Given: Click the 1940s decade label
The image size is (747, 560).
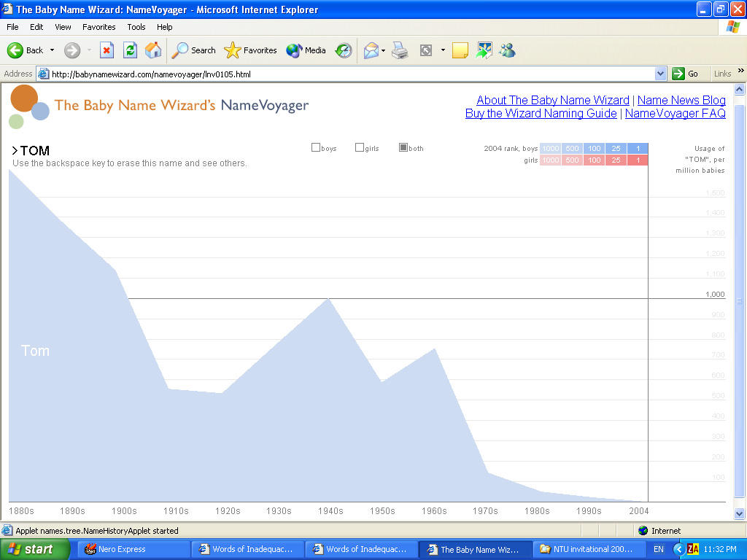Looking at the screenshot, I should point(330,511).
